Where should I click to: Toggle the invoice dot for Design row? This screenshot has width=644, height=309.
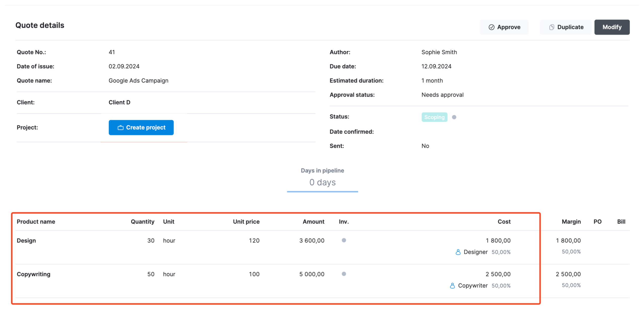[344, 240]
